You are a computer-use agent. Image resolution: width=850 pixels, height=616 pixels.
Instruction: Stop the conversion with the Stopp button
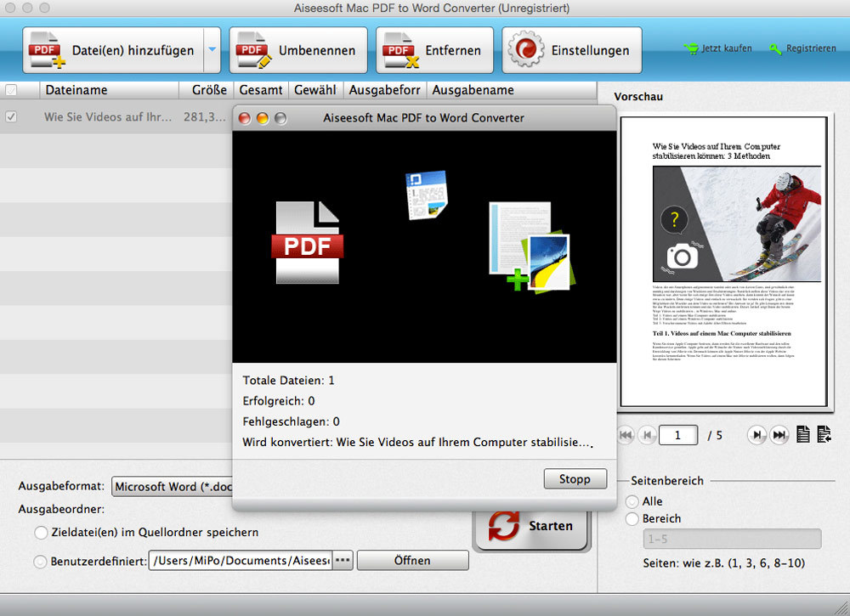tap(575, 479)
